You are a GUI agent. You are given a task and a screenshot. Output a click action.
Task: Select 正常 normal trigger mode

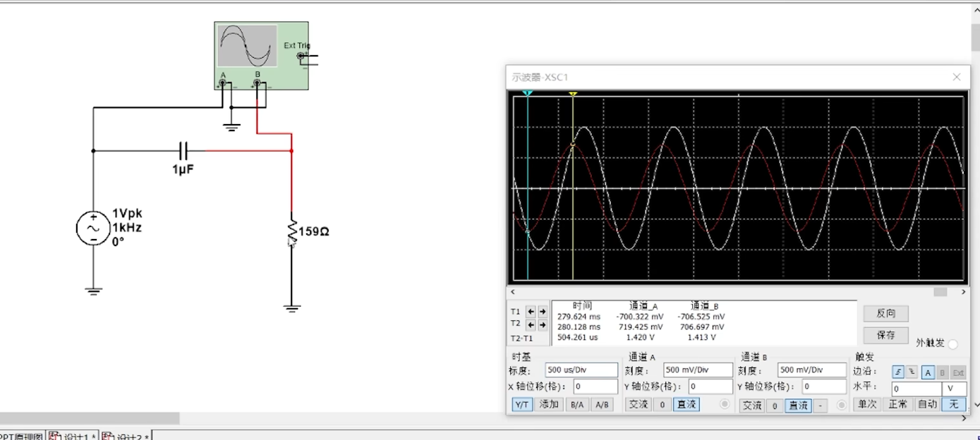(898, 405)
